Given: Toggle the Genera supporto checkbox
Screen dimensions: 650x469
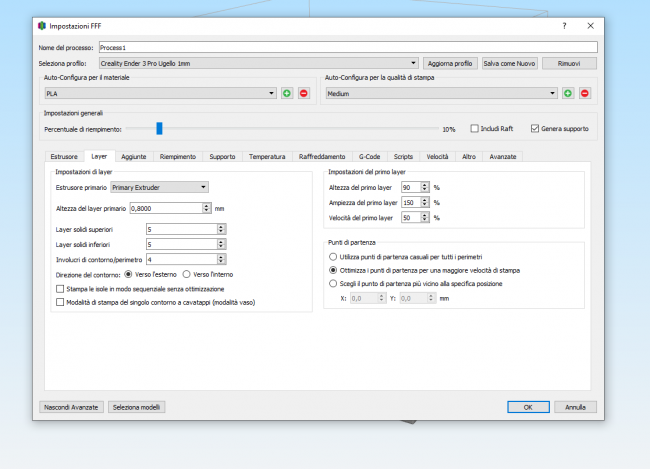Looking at the screenshot, I should pos(535,129).
